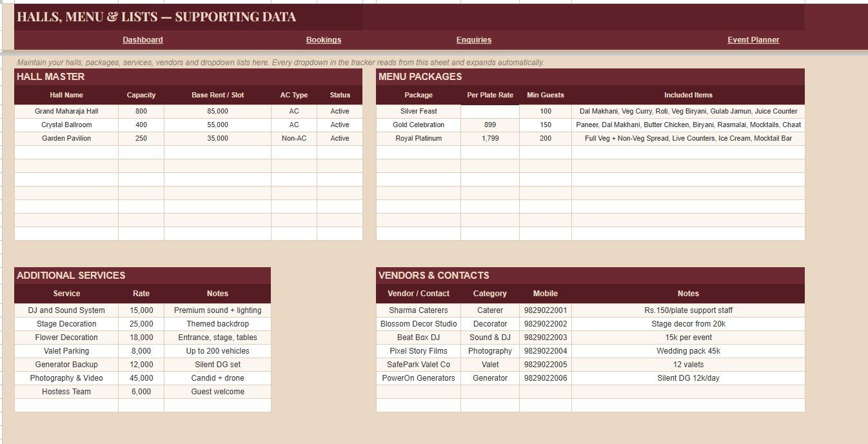Select the Non-AC type cell
This screenshot has width=868, height=444.
coord(294,139)
